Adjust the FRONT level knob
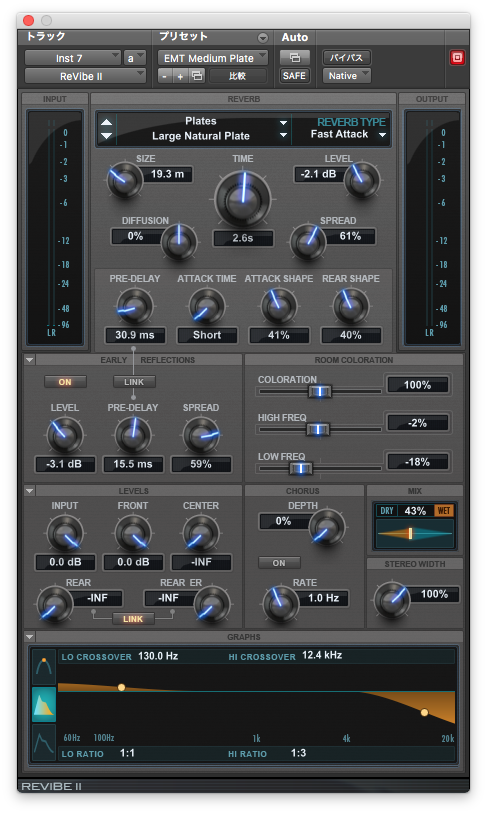This screenshot has height=814, width=487. tap(133, 533)
